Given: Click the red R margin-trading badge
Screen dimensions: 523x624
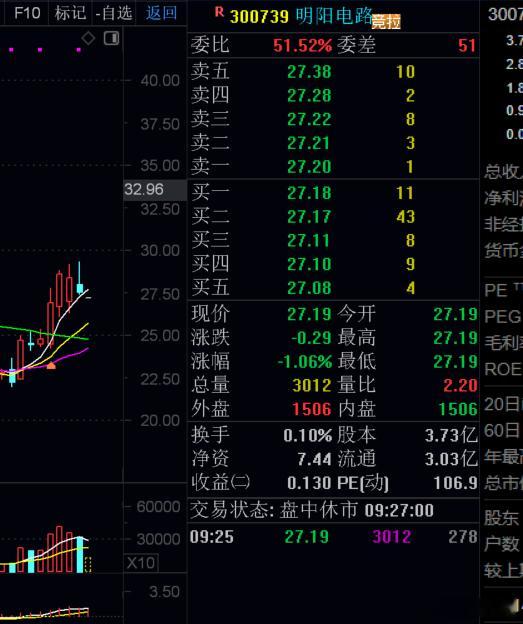Looking at the screenshot, I should point(219,12).
